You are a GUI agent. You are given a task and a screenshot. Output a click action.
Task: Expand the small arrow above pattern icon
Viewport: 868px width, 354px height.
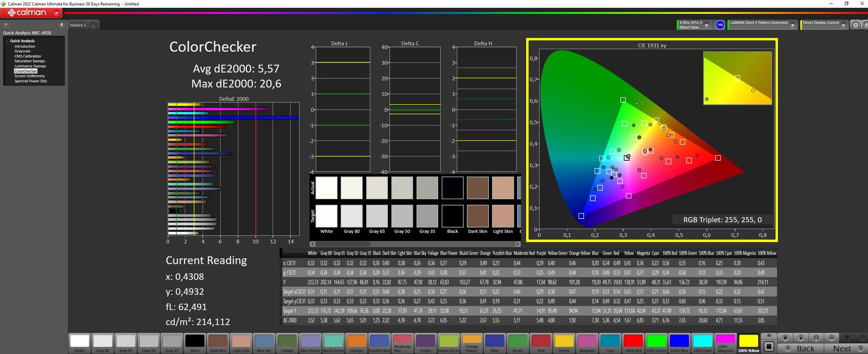click(x=768, y=336)
